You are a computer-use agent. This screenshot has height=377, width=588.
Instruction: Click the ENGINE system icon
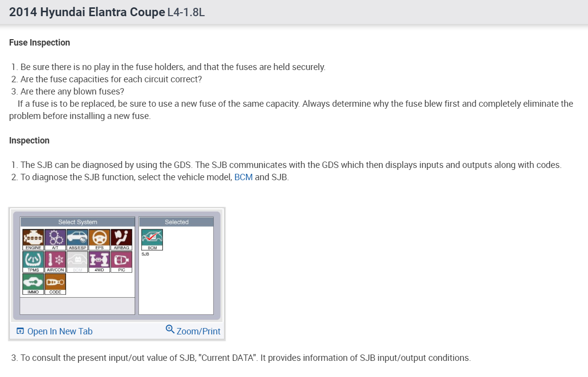[33, 240]
